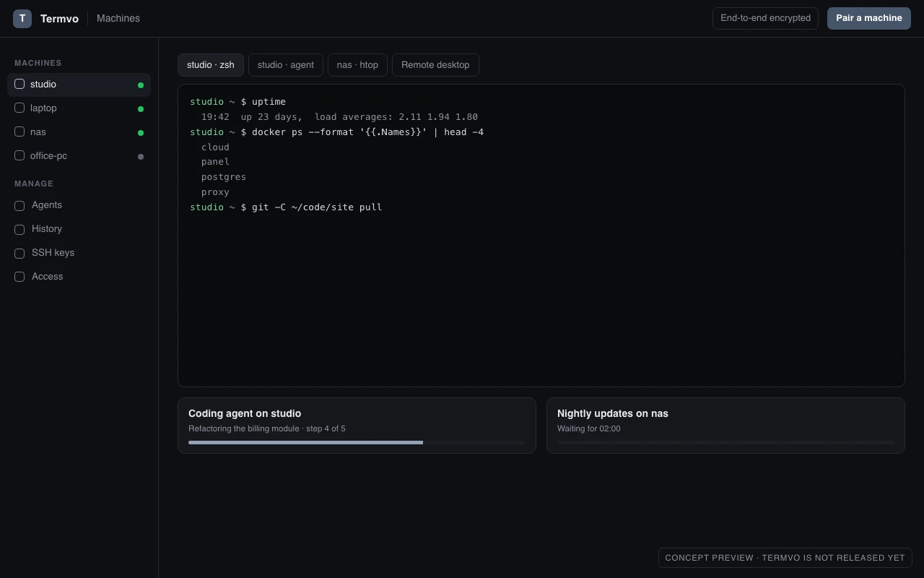The image size is (924, 578).
Task: Select the "nas · htop" tab
Action: tap(357, 65)
